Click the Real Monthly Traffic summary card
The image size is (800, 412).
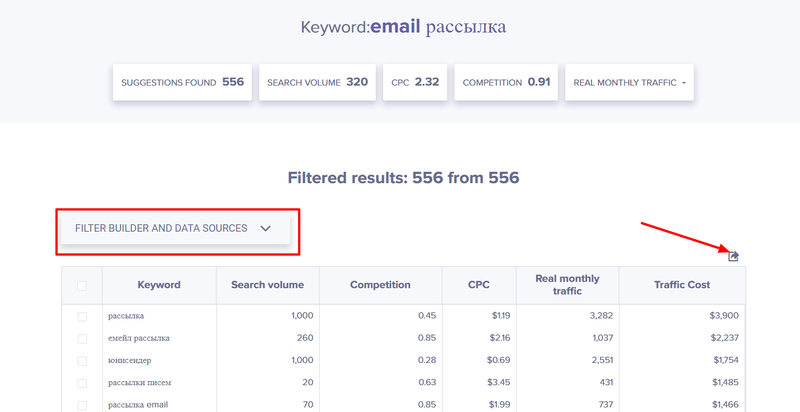coord(629,82)
